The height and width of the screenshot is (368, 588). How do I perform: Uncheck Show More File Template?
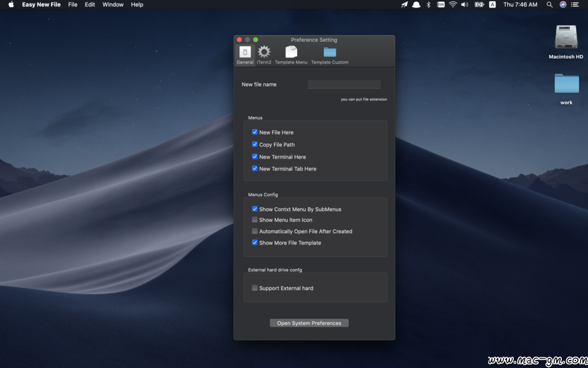click(255, 242)
